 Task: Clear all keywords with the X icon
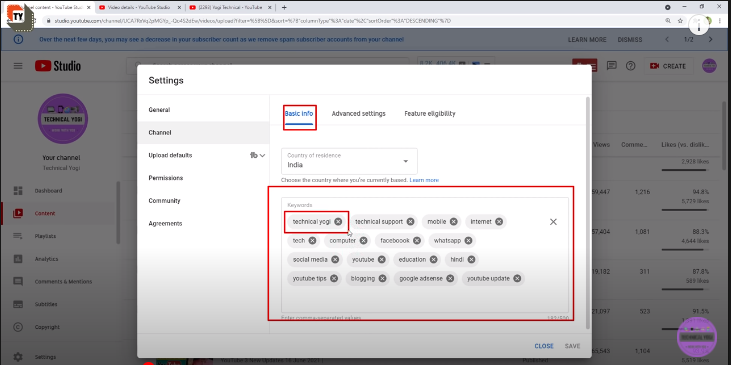pos(553,222)
